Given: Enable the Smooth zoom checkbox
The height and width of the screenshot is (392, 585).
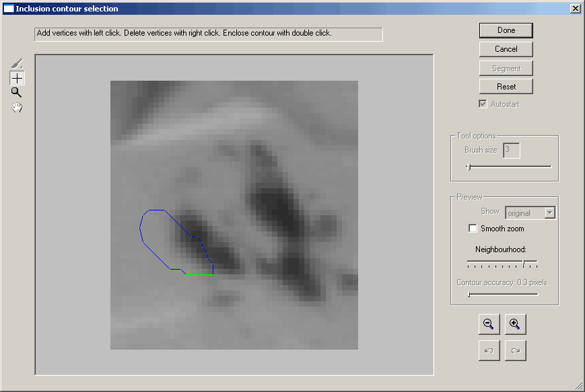Looking at the screenshot, I should 473,229.
